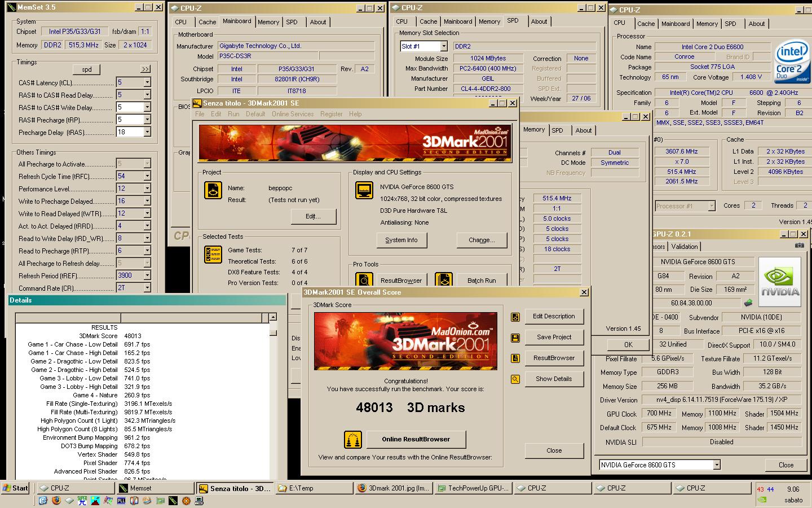812x508 pixels.
Task: Click the BIOS chip icon in GPU-Z
Action: tap(748, 303)
